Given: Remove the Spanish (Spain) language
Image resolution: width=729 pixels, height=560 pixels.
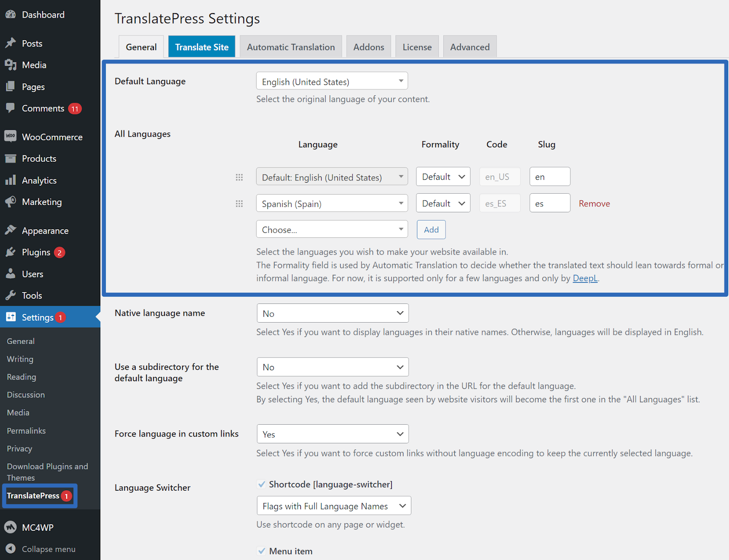Looking at the screenshot, I should point(594,204).
